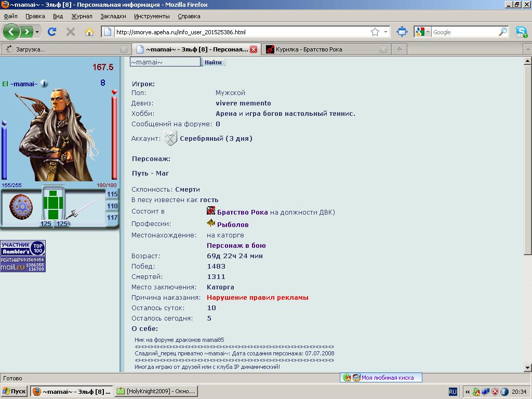Click the fish profession icon
The image size is (532, 399).
[211, 223]
